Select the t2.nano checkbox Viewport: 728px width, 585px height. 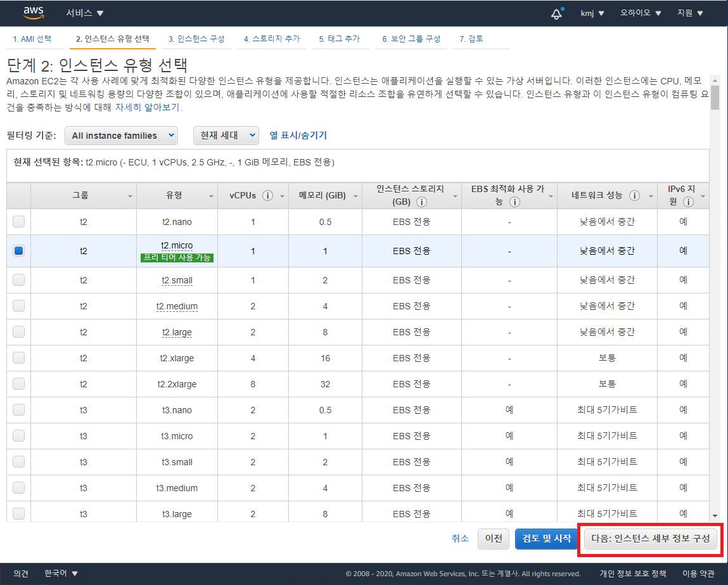(x=18, y=221)
